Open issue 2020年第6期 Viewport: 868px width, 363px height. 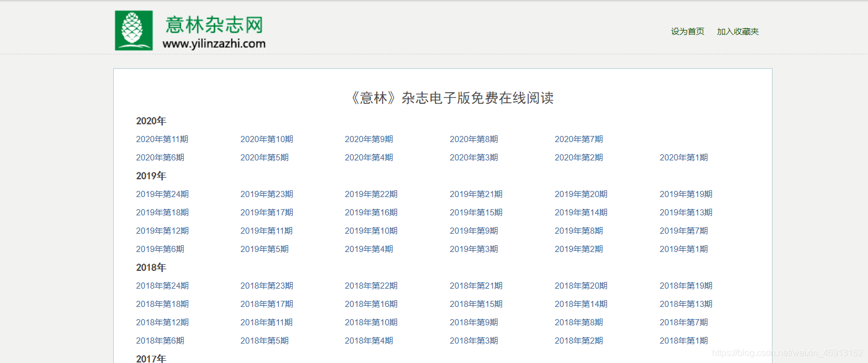coord(160,158)
